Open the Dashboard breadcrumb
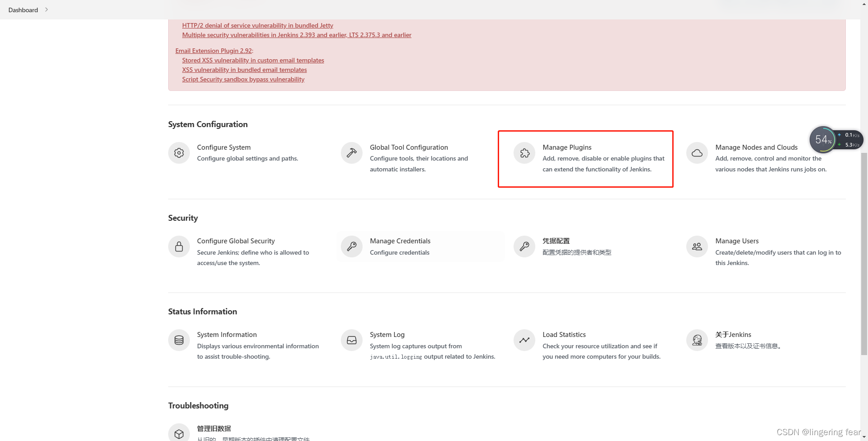Viewport: 868px width, 441px height. coord(23,10)
